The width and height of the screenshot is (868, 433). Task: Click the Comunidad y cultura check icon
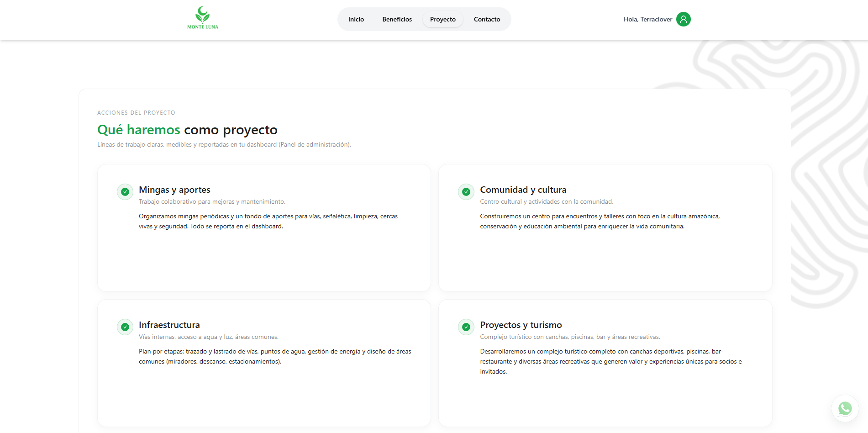tap(466, 192)
